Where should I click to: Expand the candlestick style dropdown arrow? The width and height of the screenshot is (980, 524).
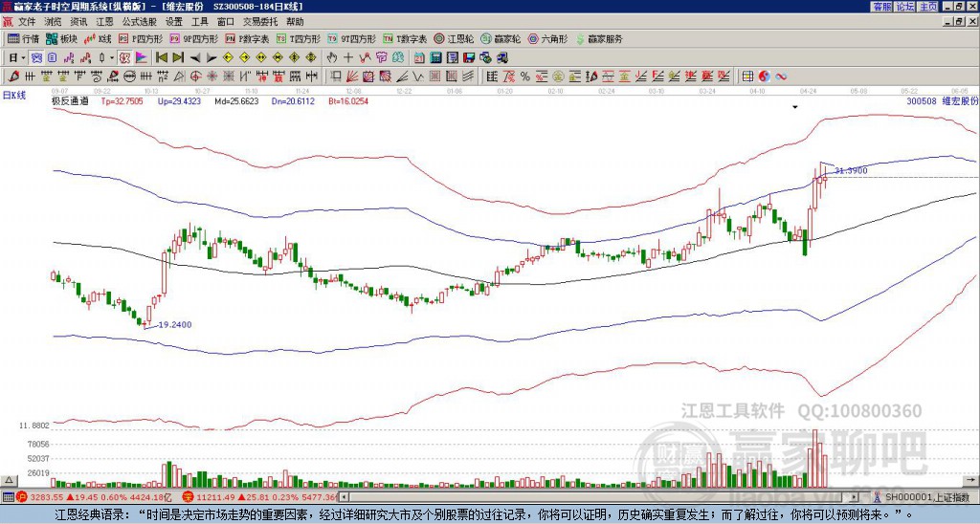tap(112, 58)
